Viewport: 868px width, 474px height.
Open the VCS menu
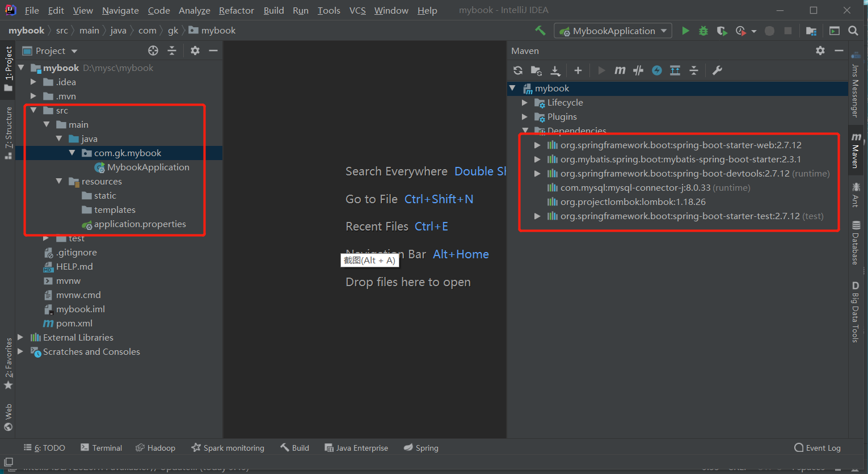pyautogui.click(x=357, y=10)
